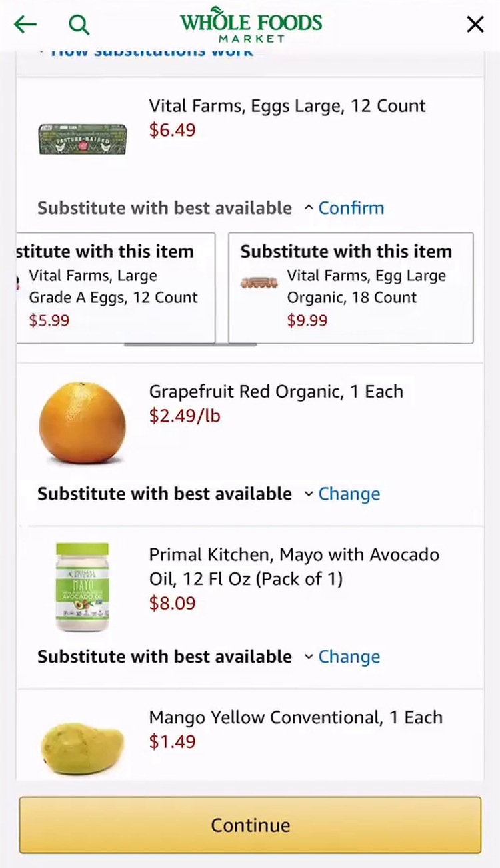Tap the red grapefruit product image
Image resolution: width=500 pixels, height=868 pixels.
click(82, 422)
